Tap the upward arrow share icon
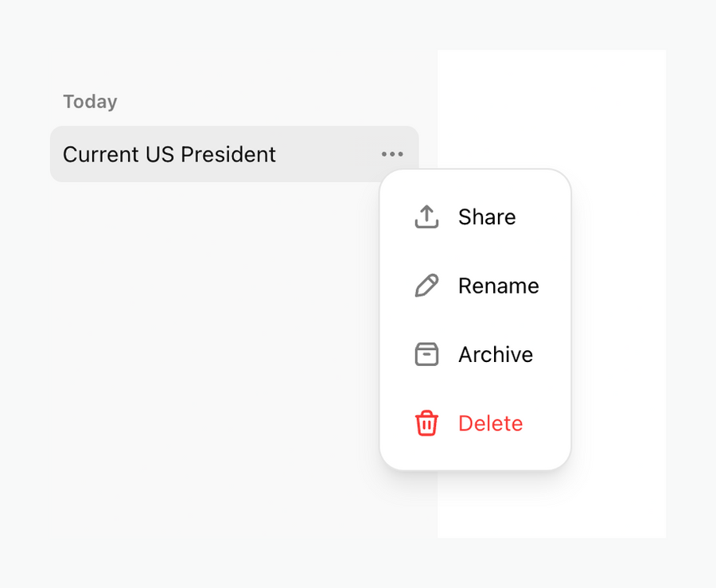The image size is (716, 588). (426, 216)
